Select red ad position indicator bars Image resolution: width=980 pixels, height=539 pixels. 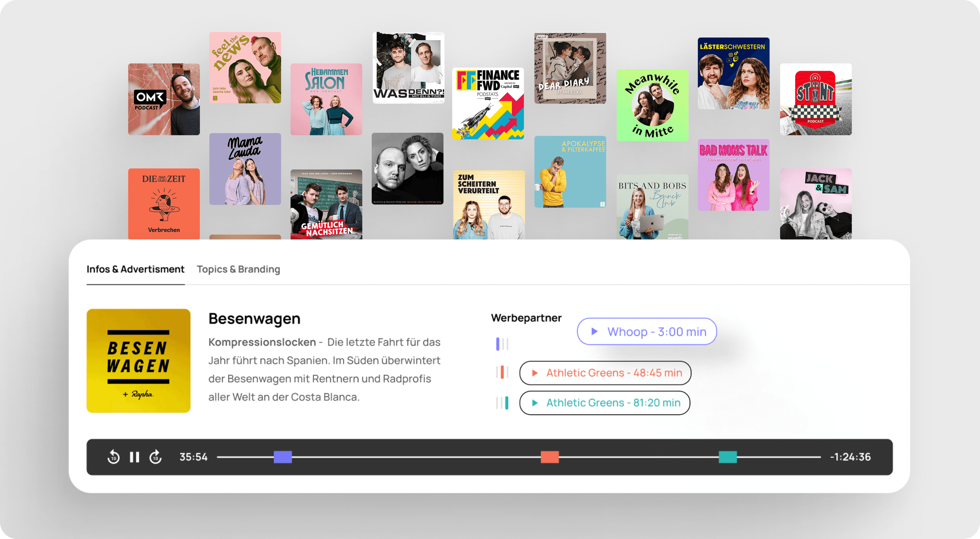pyautogui.click(x=502, y=372)
